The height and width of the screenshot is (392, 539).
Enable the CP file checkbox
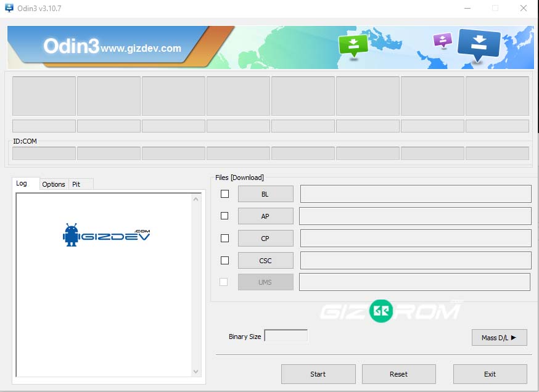224,238
